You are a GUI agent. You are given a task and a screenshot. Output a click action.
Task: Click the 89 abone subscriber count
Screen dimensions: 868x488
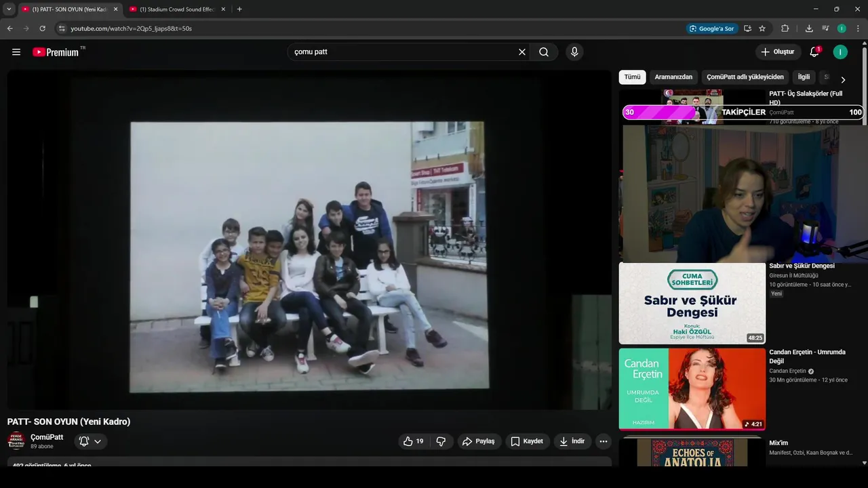click(x=41, y=447)
